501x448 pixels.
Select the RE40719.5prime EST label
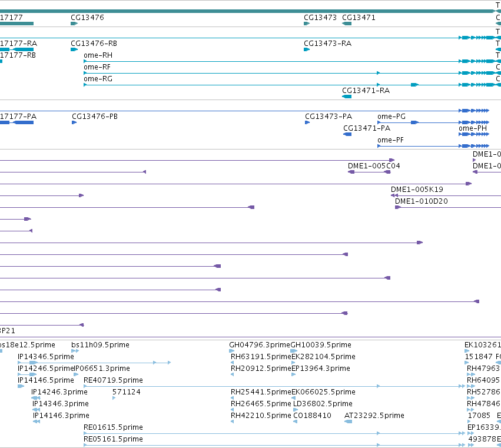pyautogui.click(x=113, y=380)
